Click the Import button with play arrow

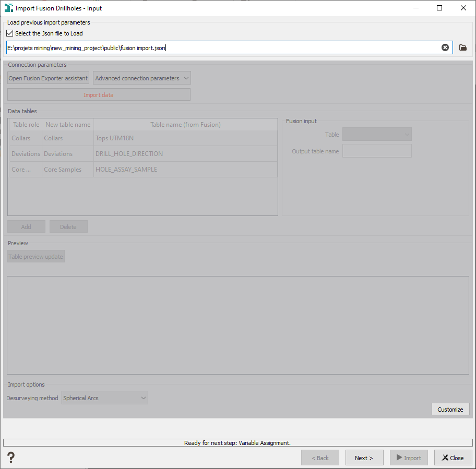[x=409, y=458]
